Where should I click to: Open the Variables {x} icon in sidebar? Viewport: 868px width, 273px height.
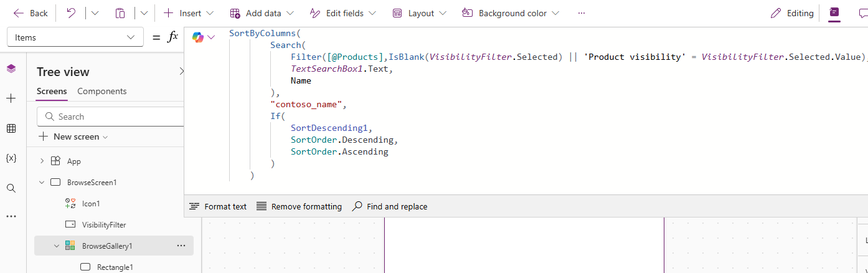11,158
